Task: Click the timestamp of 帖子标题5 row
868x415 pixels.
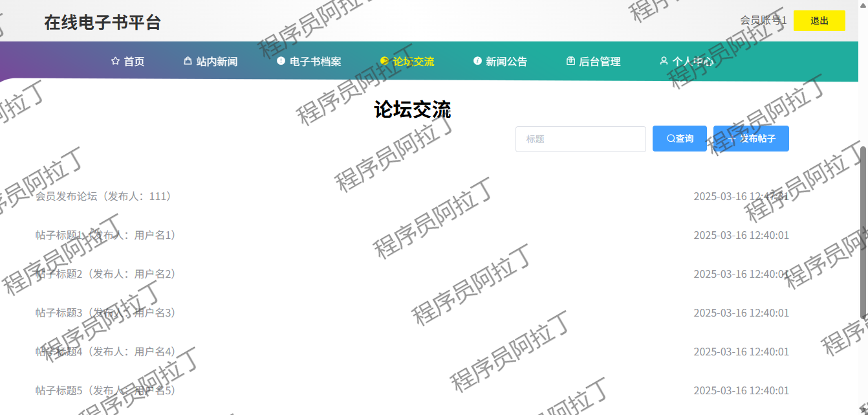Action: (x=741, y=390)
